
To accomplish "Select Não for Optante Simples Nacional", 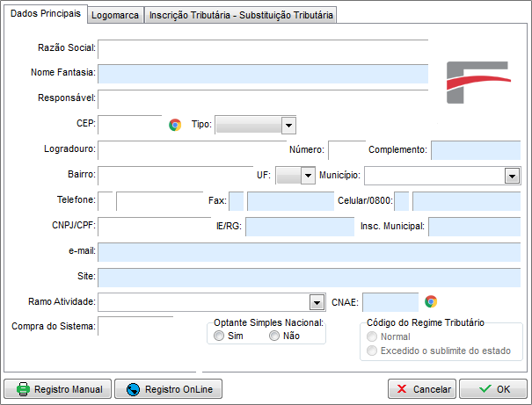I will coord(274,336).
